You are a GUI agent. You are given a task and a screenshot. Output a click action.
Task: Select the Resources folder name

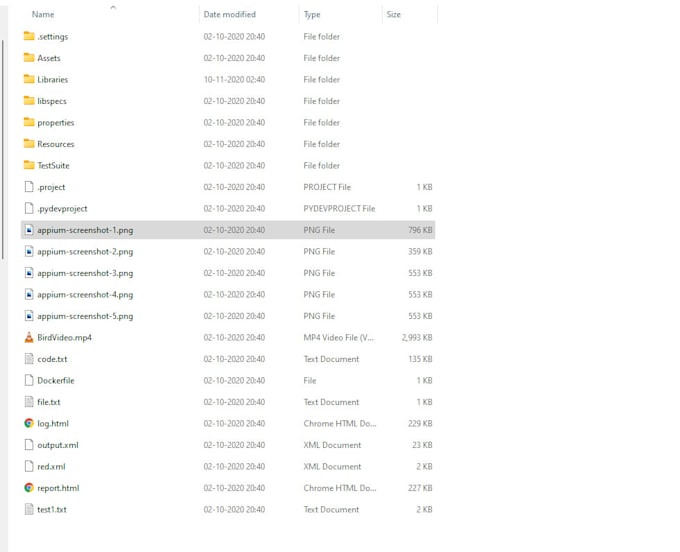[56, 144]
